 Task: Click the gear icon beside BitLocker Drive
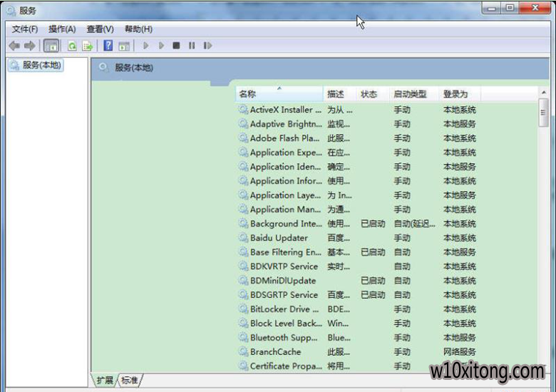pos(243,309)
